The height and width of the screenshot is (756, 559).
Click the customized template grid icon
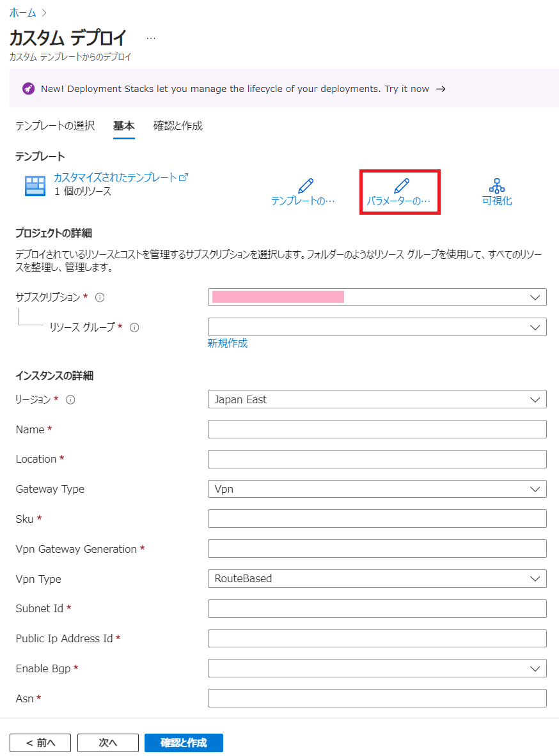point(35,185)
